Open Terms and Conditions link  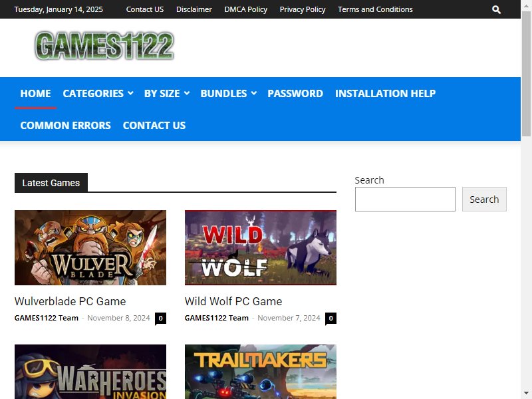pyautogui.click(x=375, y=9)
